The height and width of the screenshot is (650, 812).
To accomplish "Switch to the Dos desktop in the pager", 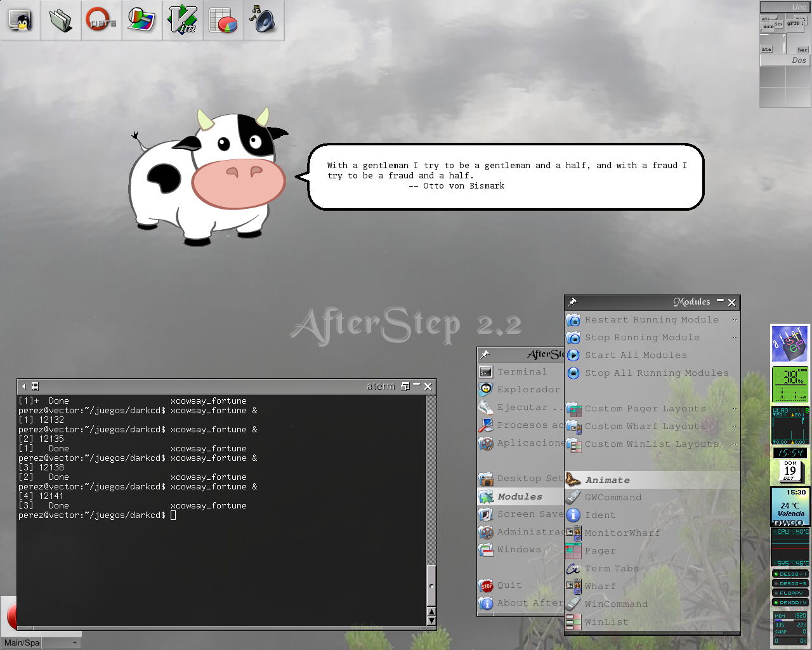I will 785,60.
